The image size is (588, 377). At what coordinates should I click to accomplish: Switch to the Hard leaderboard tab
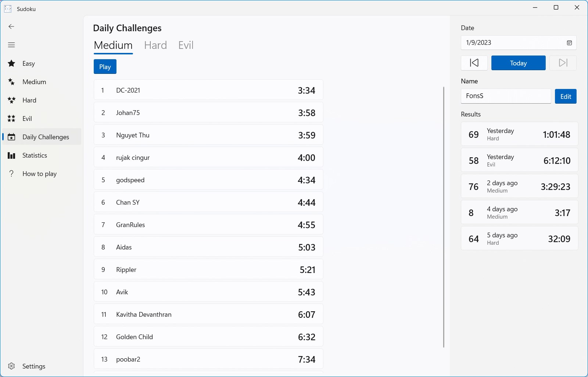point(155,45)
